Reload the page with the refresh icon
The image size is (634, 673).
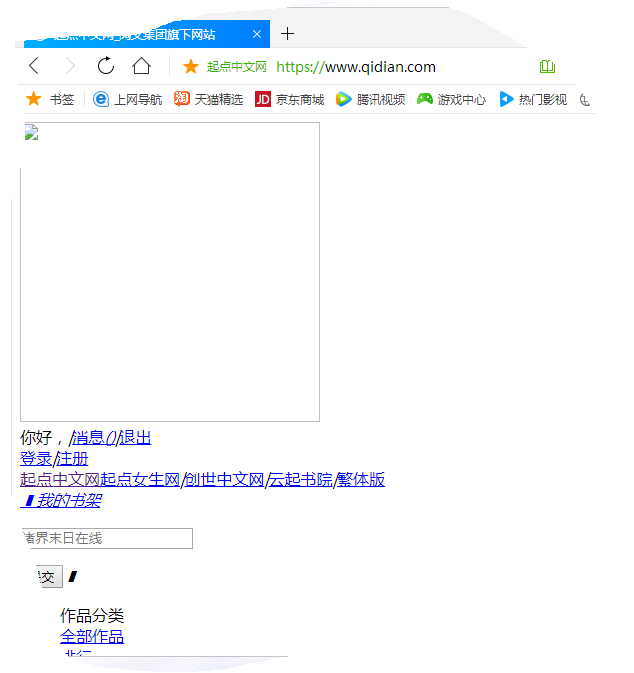[x=106, y=66]
